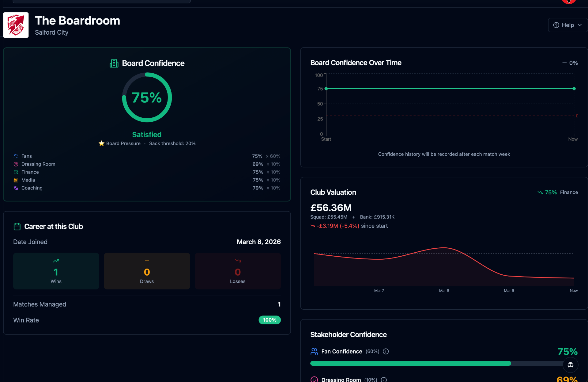Click the Fan Confidence people icon
The image size is (588, 382).
pos(314,351)
